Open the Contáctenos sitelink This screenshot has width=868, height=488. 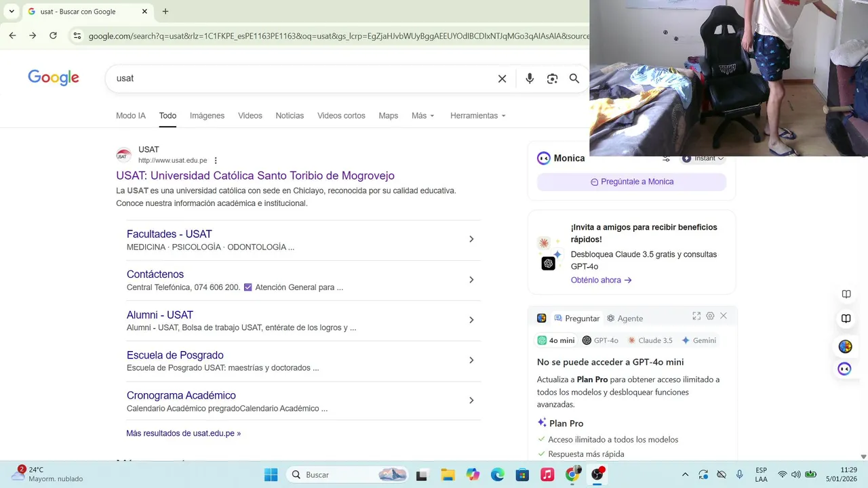[x=155, y=274]
